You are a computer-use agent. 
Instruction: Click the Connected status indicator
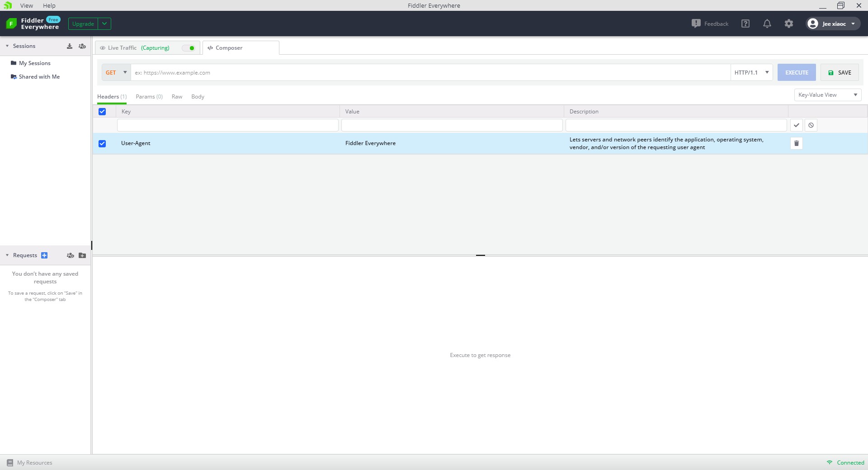(x=845, y=463)
